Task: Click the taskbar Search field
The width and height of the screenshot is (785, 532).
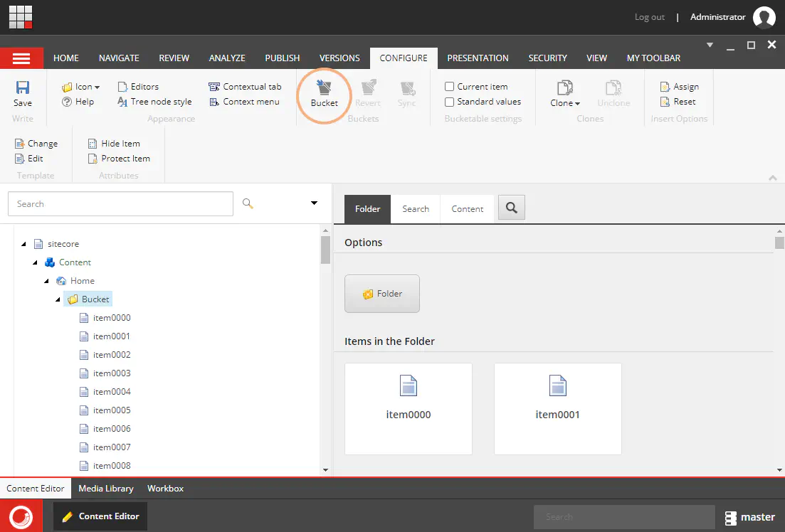Action: pyautogui.click(x=624, y=517)
